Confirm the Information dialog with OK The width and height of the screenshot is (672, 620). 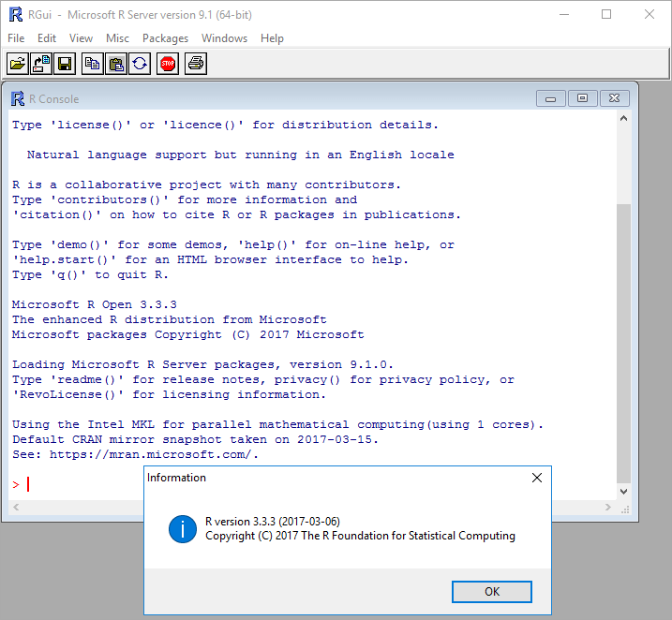point(492,592)
